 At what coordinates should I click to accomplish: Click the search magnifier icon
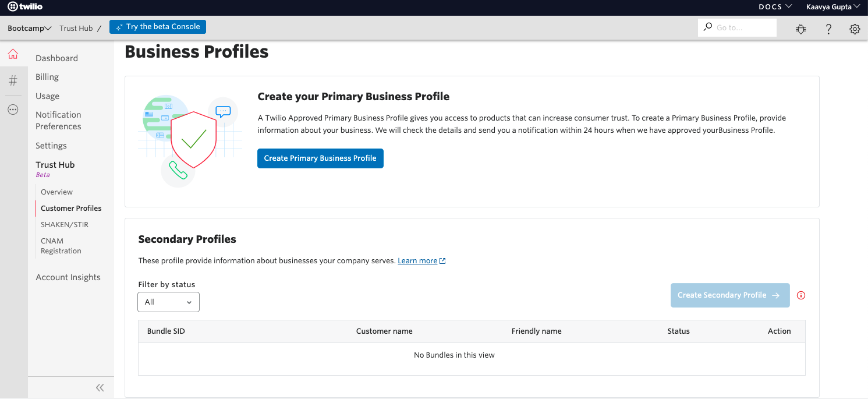pyautogui.click(x=708, y=27)
